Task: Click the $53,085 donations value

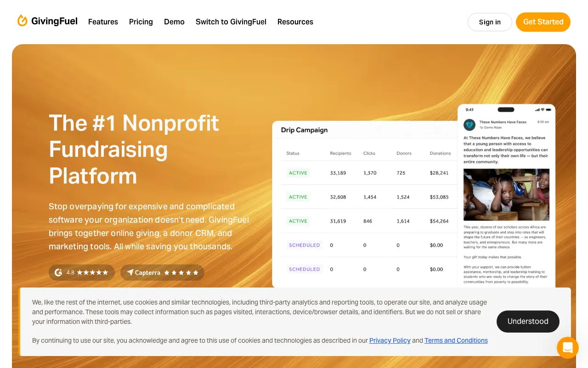Action: pyautogui.click(x=439, y=197)
